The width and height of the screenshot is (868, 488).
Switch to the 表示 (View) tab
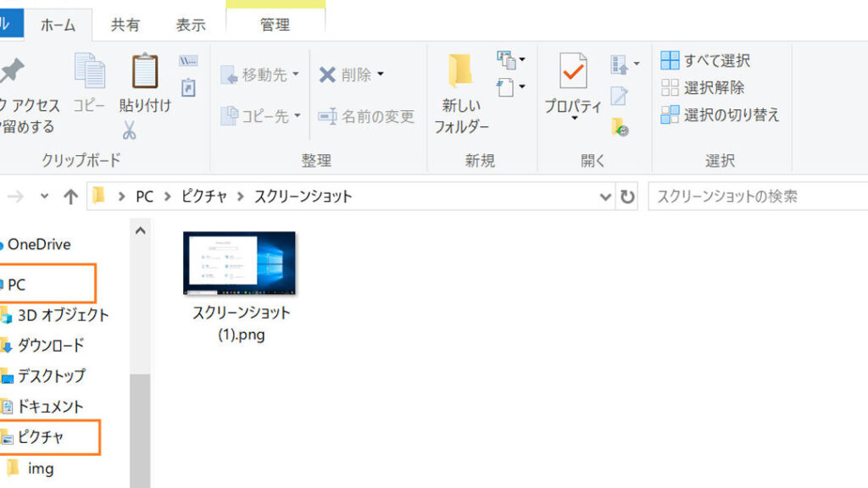click(191, 25)
